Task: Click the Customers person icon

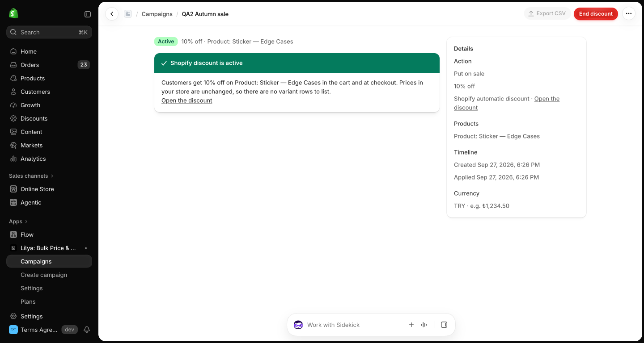Action: pos(13,92)
